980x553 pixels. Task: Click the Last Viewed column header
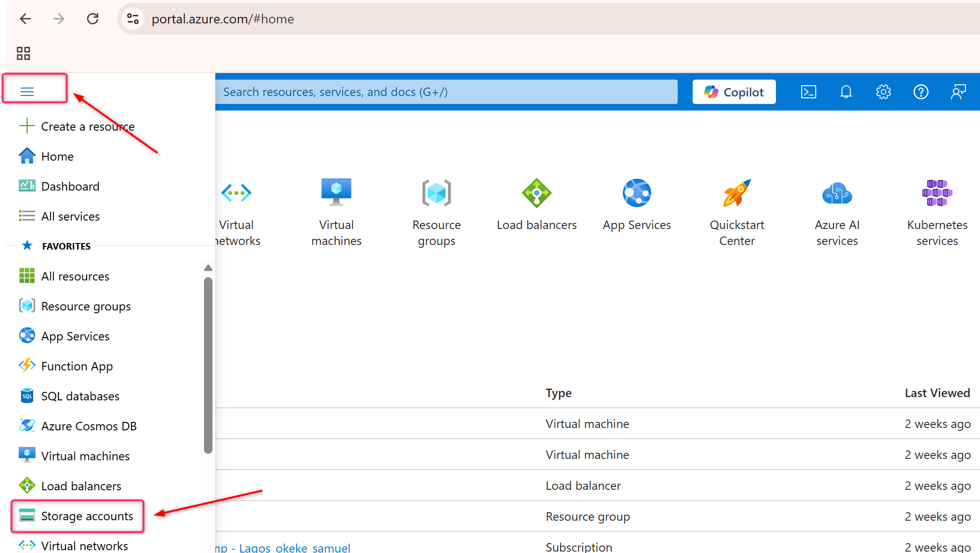937,393
